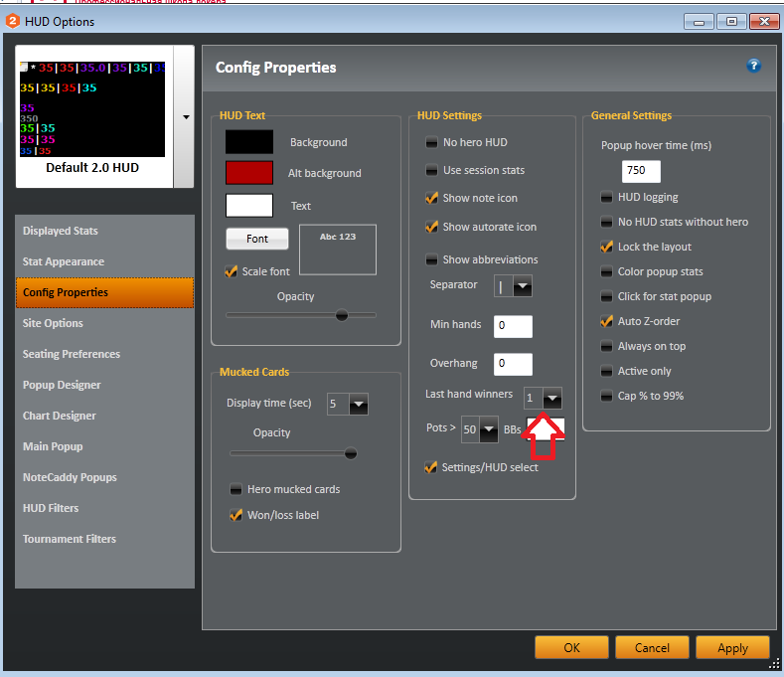Open the Stat Appearance section
This screenshot has width=784, height=677.
click(x=64, y=261)
